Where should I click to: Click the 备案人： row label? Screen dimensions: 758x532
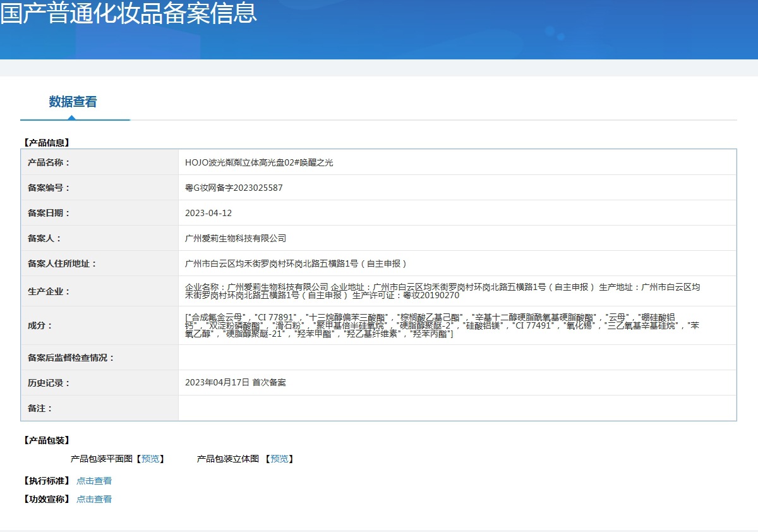[x=44, y=238]
